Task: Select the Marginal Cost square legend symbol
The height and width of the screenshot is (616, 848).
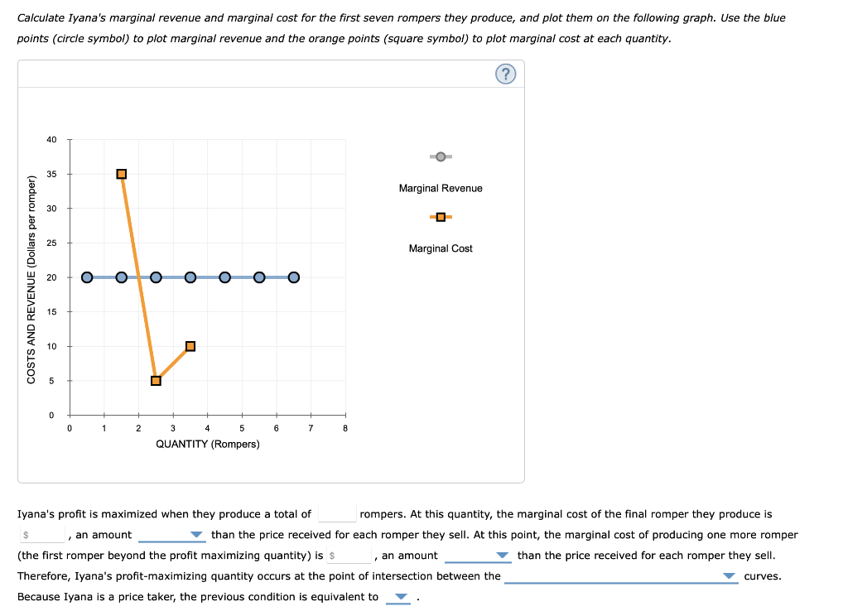Action: 440,217
